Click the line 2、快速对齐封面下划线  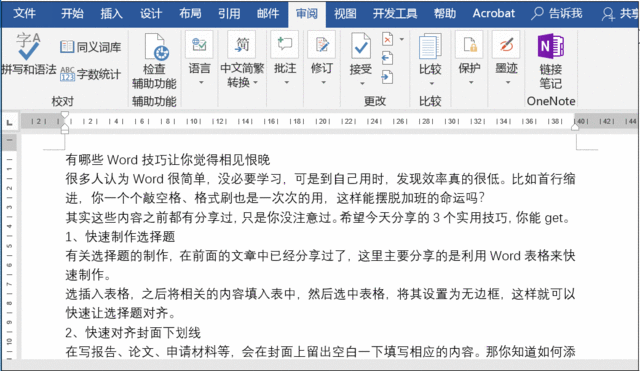[133, 333]
